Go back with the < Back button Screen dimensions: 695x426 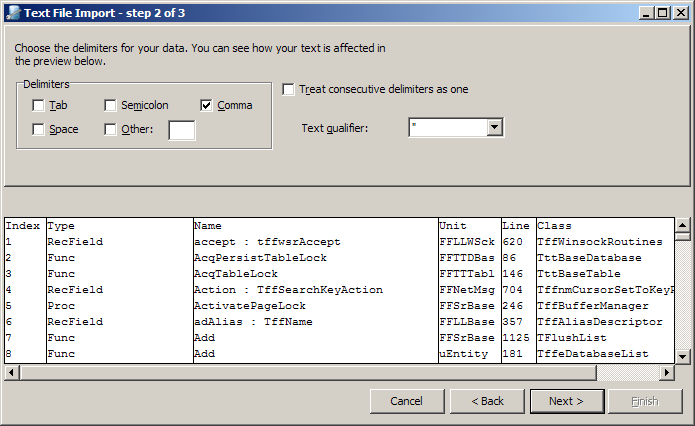point(488,401)
